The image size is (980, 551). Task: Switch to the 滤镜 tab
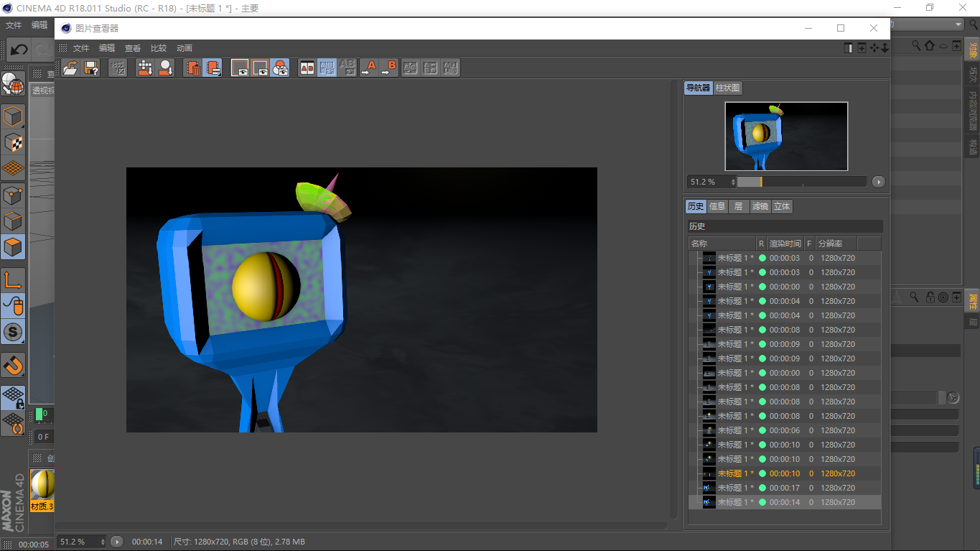tap(760, 206)
